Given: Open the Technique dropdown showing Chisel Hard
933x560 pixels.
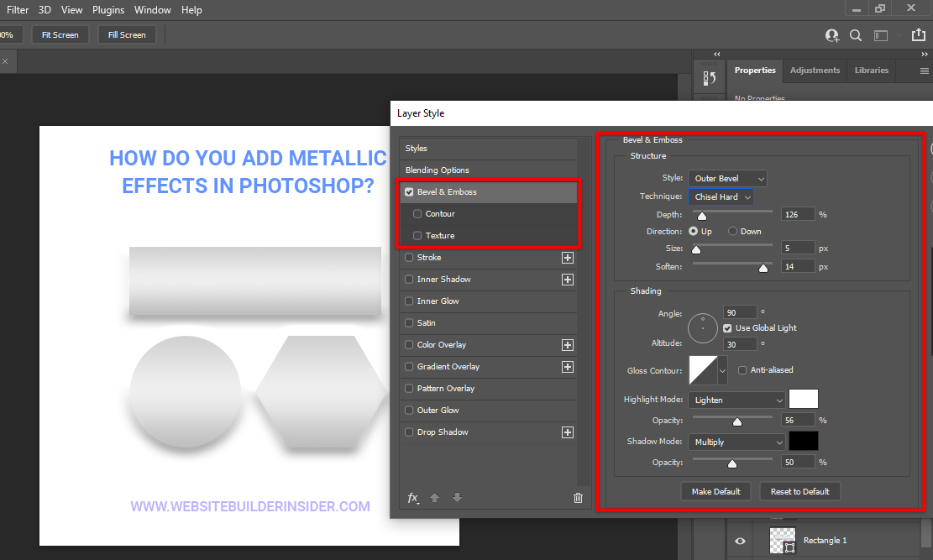Looking at the screenshot, I should 721,196.
